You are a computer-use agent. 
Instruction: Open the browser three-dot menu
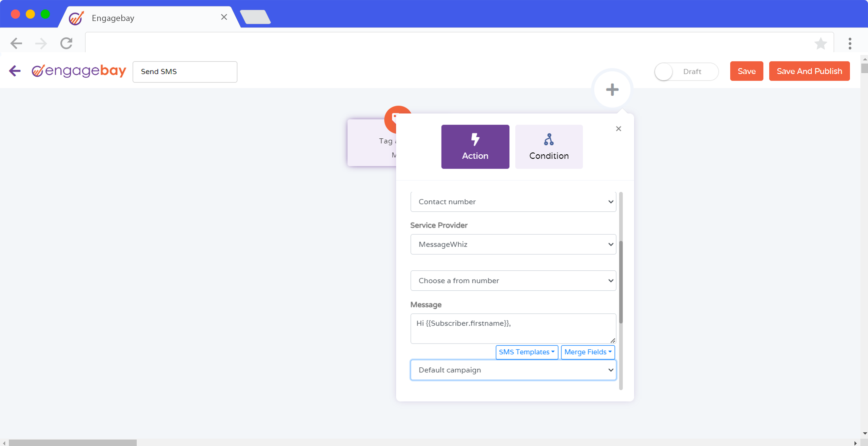[850, 43]
